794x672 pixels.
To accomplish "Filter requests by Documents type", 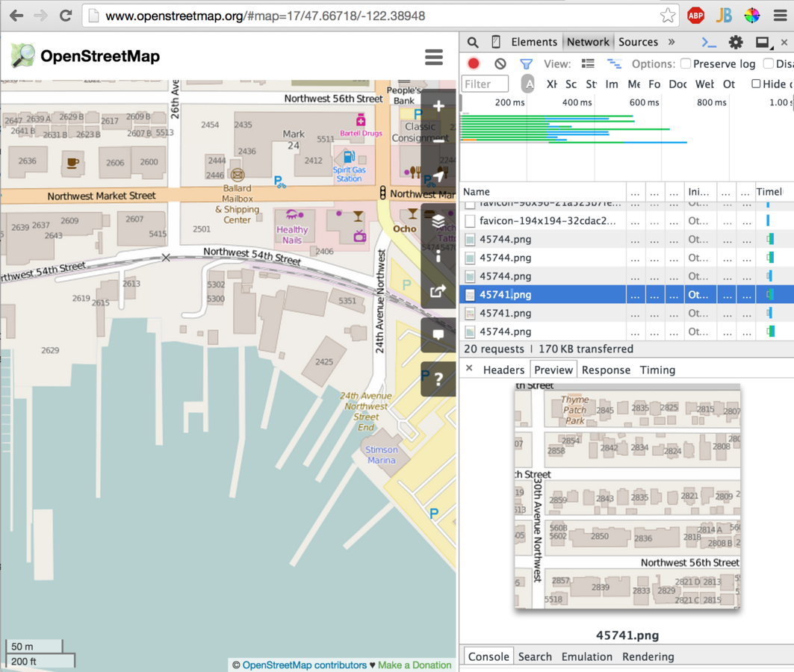I will (x=677, y=84).
